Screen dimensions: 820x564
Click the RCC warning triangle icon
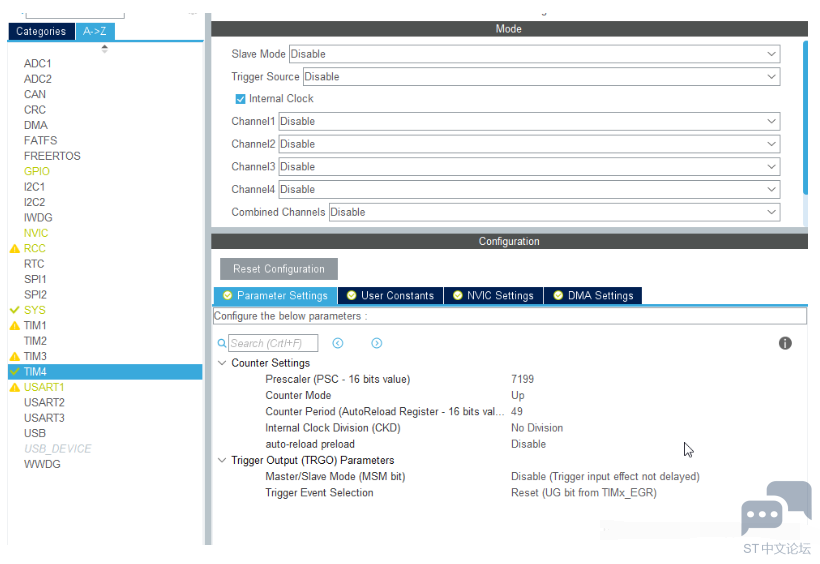15,249
